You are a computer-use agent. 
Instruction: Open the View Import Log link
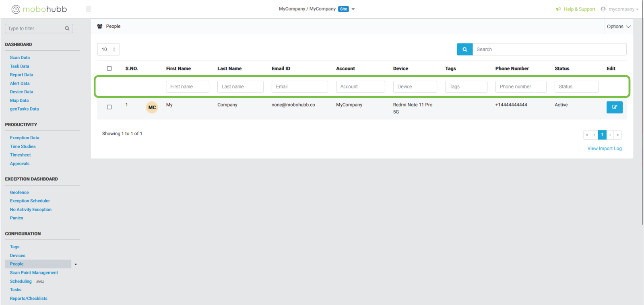(604, 148)
